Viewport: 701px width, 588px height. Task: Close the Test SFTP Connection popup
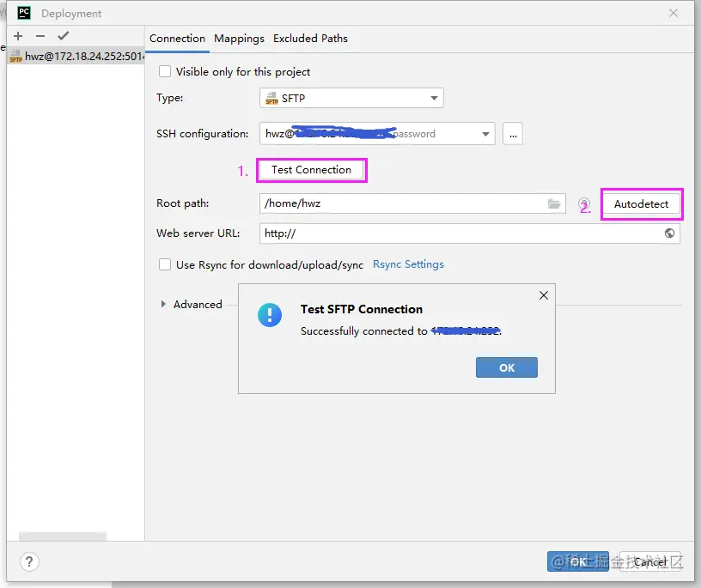pyautogui.click(x=544, y=295)
